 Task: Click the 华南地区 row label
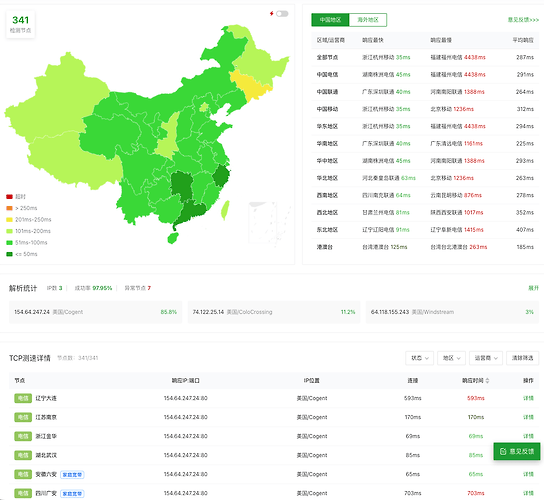327,144
